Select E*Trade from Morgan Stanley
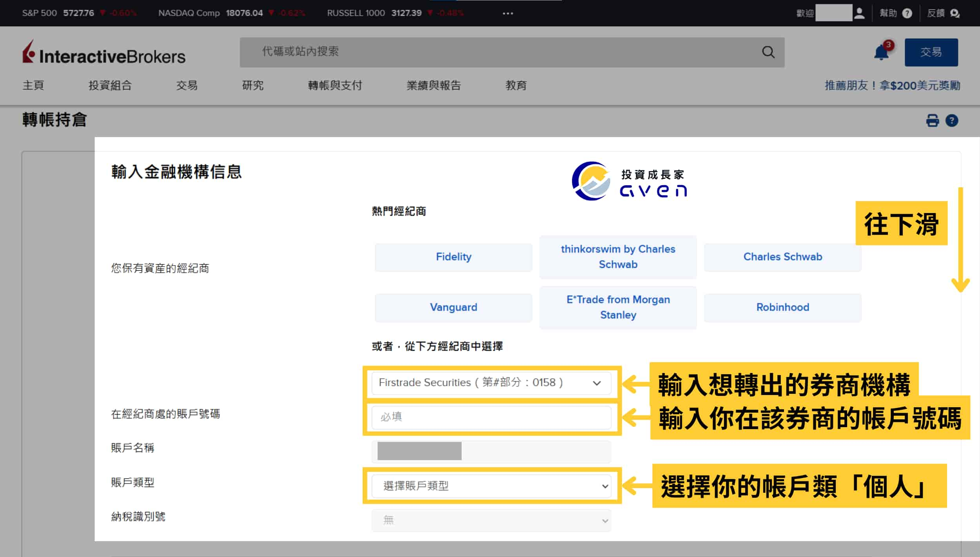The width and height of the screenshot is (980, 557). tap(618, 308)
